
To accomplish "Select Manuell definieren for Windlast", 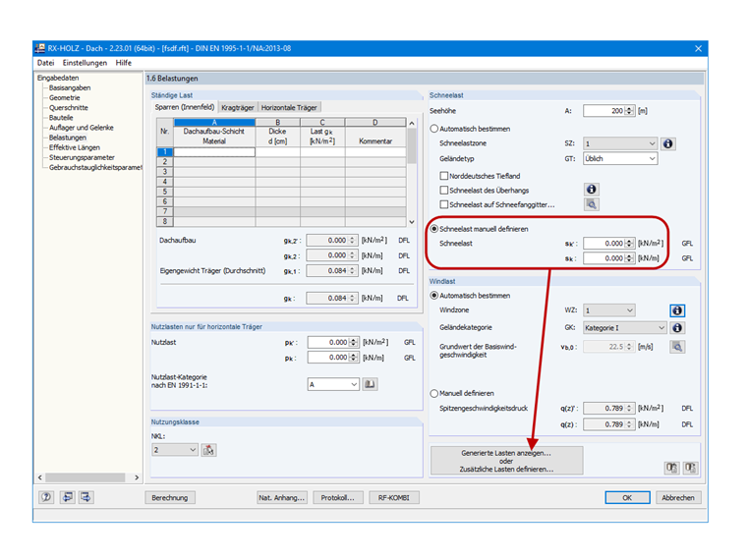I will [x=434, y=393].
